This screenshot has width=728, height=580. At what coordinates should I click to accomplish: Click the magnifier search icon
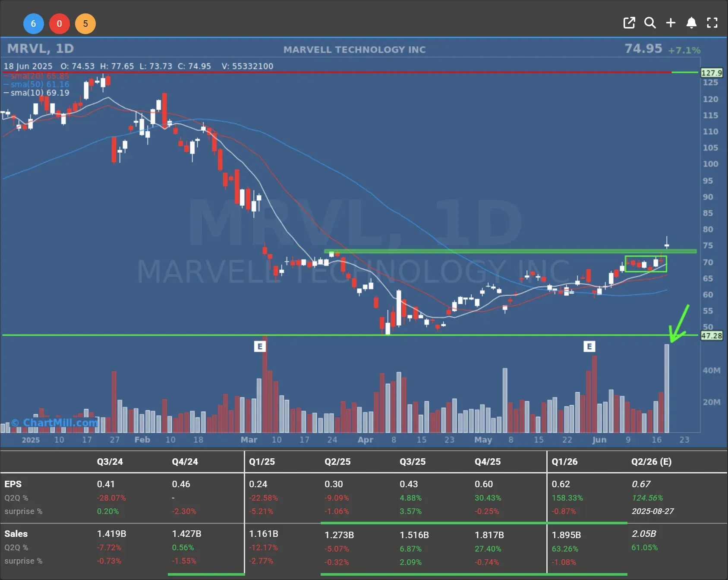[650, 23]
